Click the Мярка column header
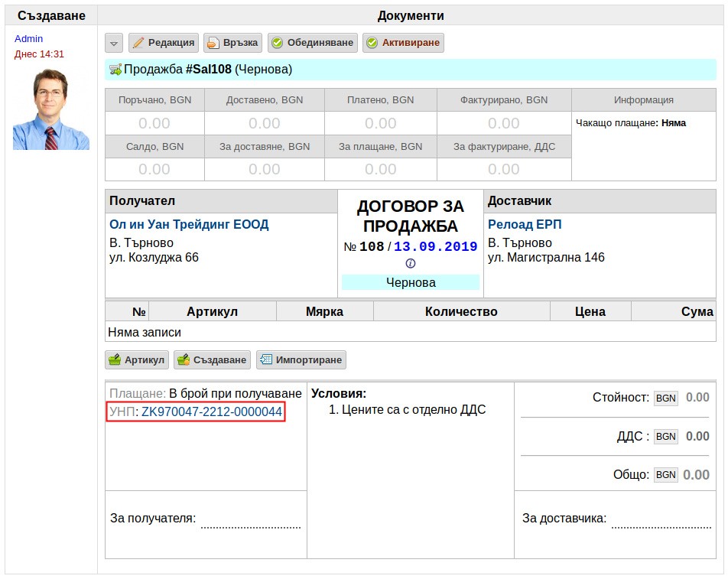The height and width of the screenshot is (579, 728). [324, 311]
